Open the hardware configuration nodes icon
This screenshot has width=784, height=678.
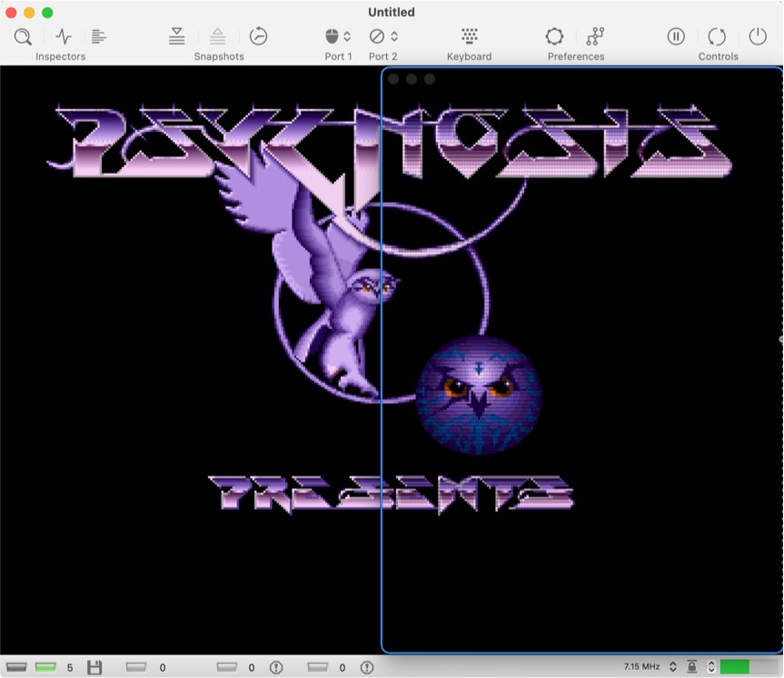(596, 36)
